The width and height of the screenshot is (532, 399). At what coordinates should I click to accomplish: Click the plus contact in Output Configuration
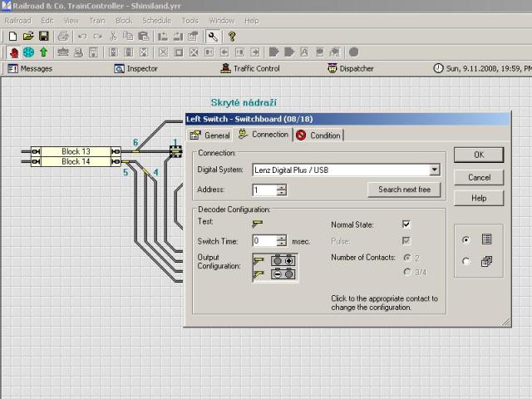click(x=288, y=261)
